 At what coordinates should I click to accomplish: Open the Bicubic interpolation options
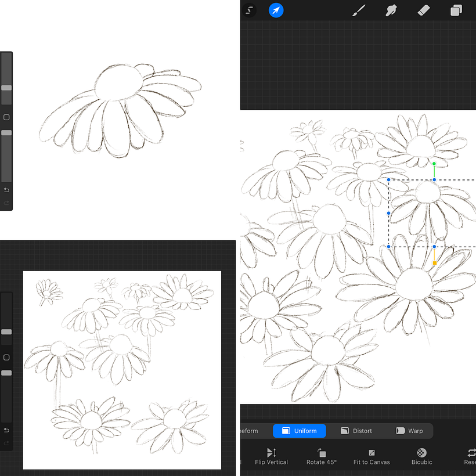point(421,456)
